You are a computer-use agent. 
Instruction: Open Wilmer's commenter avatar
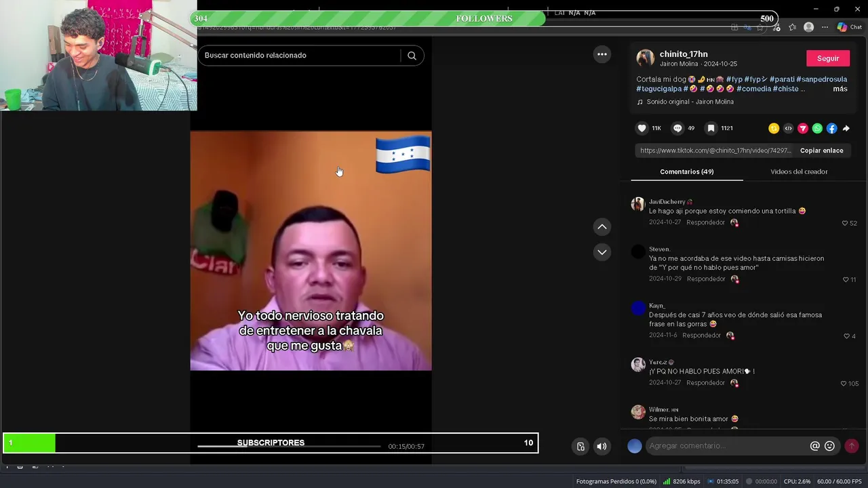click(x=638, y=412)
